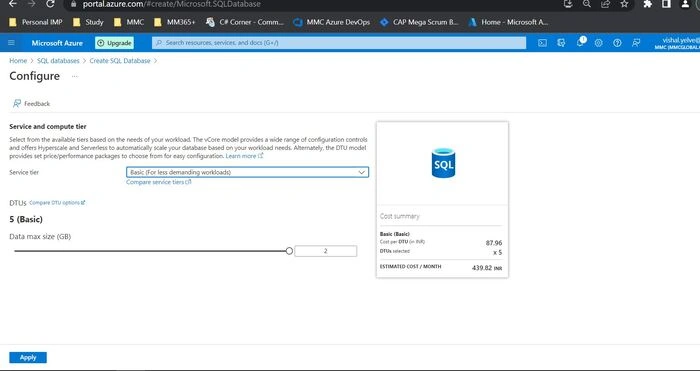Go to Create SQL Database in the breadcrumb
Image resolution: width=700 pixels, height=371 pixels.
point(120,61)
